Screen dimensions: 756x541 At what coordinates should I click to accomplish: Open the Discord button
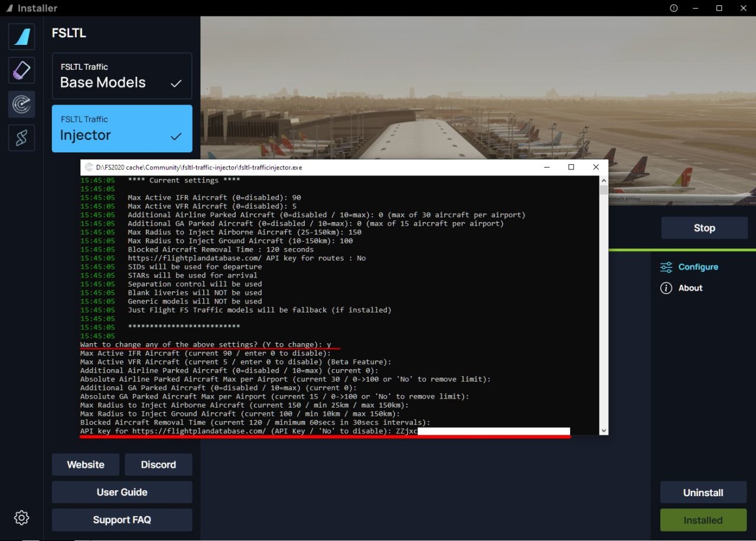pos(158,465)
